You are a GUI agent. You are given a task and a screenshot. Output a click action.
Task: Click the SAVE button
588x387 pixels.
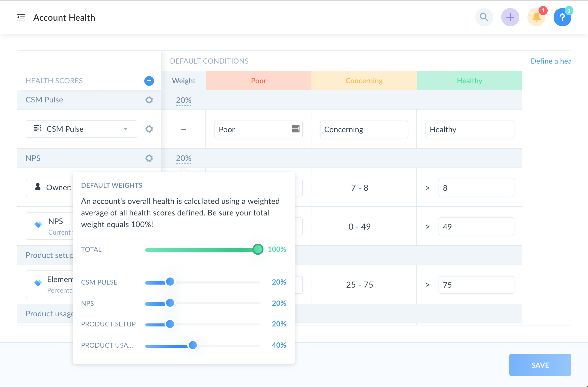pyautogui.click(x=540, y=365)
